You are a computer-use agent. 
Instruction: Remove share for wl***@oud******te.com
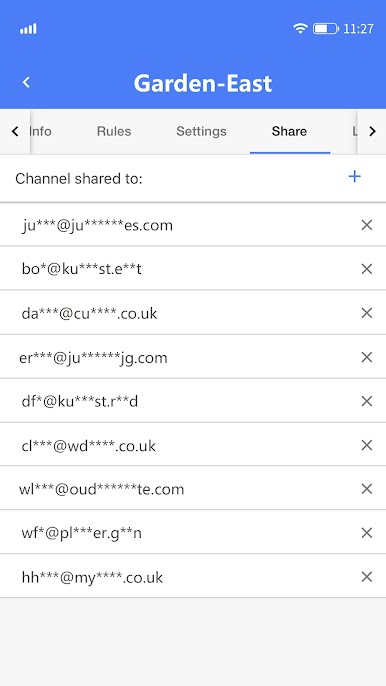click(367, 489)
